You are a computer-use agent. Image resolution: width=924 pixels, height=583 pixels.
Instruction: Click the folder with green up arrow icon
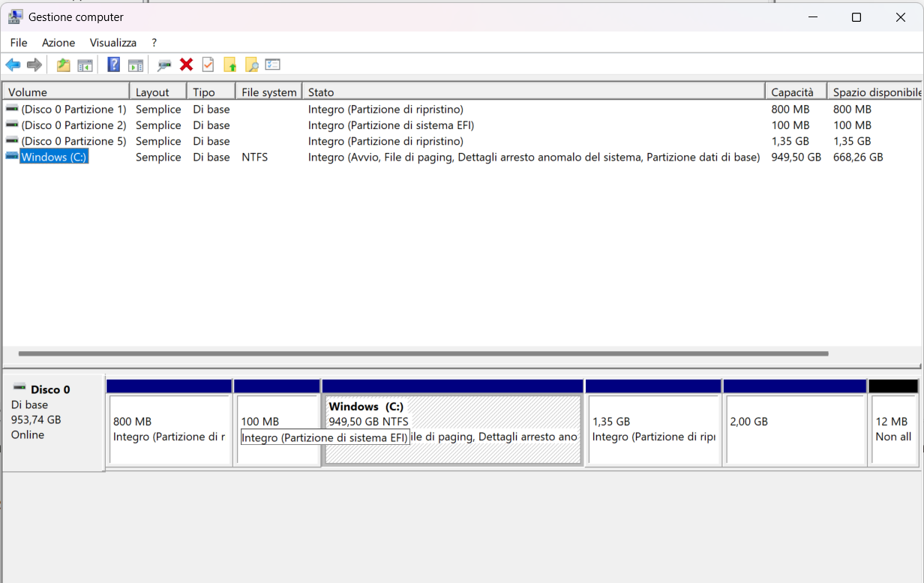[x=64, y=65]
